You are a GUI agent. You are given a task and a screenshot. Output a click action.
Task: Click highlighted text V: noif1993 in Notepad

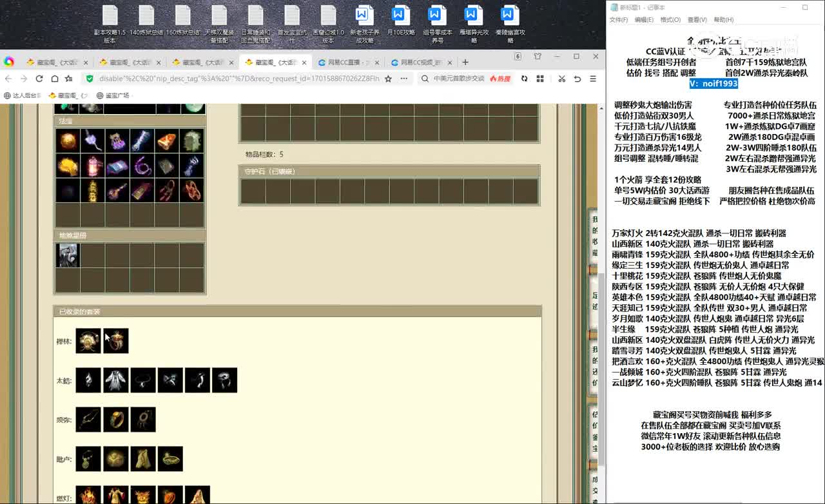click(x=713, y=84)
